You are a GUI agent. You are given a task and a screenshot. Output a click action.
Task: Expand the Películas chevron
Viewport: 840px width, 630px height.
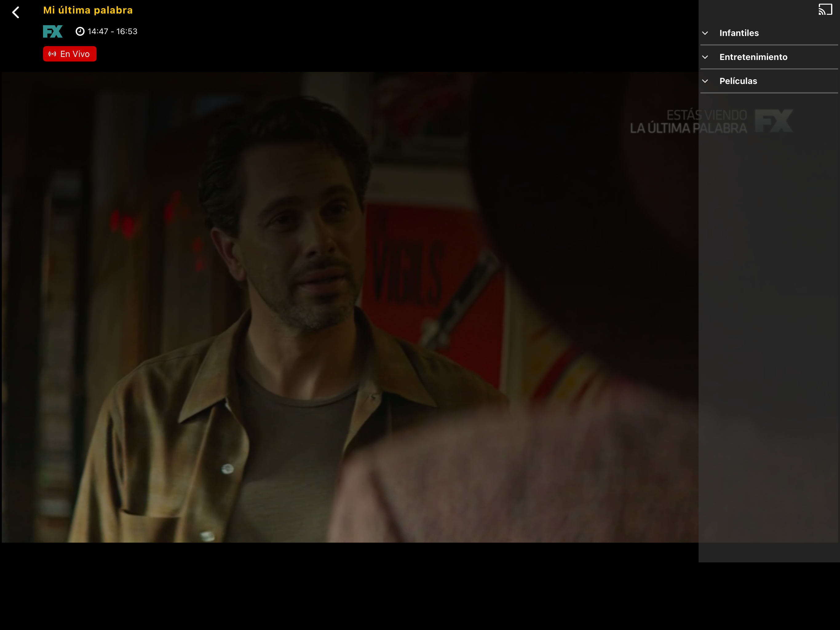(705, 81)
